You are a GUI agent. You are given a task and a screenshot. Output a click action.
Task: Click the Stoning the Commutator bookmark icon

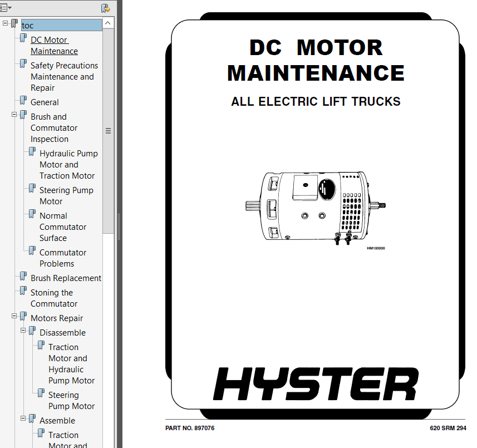(x=23, y=291)
